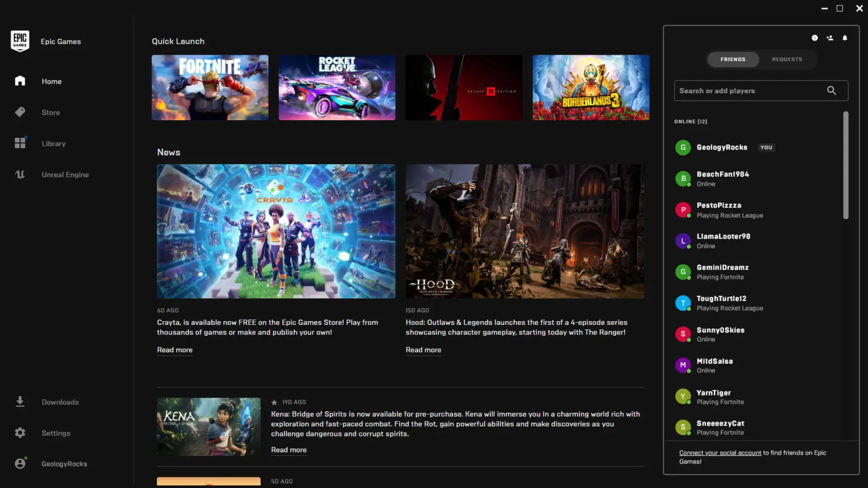
Task: Open the Library panel
Action: pos(53,143)
